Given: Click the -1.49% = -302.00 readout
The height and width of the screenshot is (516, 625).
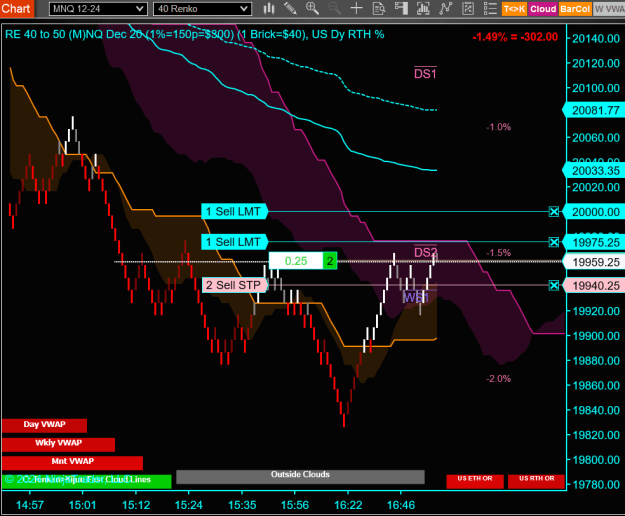Looking at the screenshot, I should [515, 37].
